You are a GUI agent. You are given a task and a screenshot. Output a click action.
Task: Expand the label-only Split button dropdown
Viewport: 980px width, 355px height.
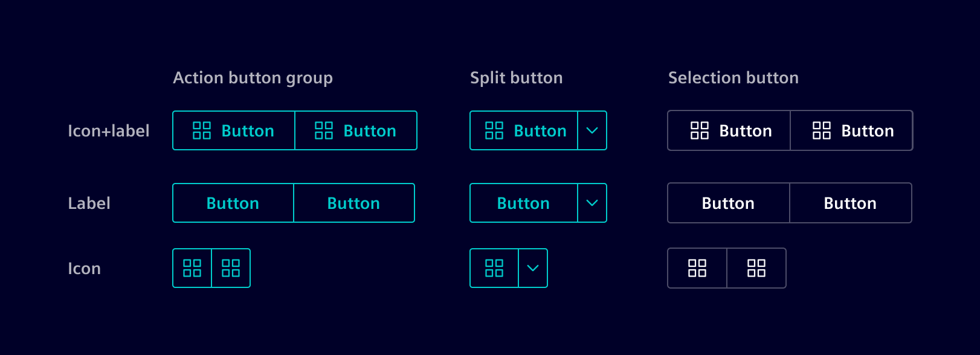pyautogui.click(x=592, y=203)
